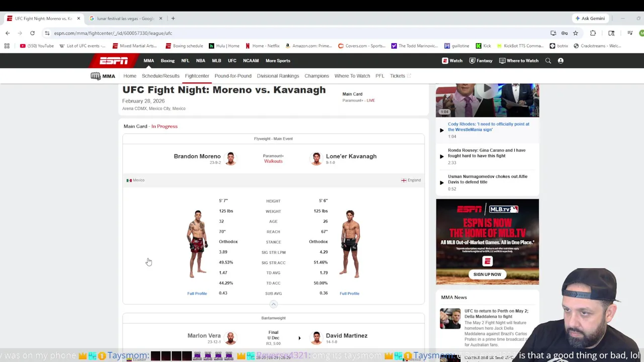The height and width of the screenshot is (362, 644).
Task: Open the Kick bookmark
Action: pyautogui.click(x=484, y=46)
